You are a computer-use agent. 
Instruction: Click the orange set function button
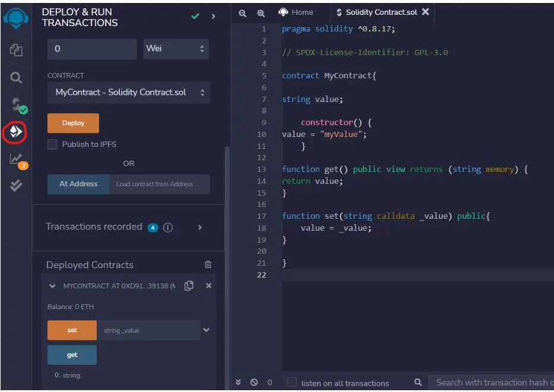(x=72, y=330)
